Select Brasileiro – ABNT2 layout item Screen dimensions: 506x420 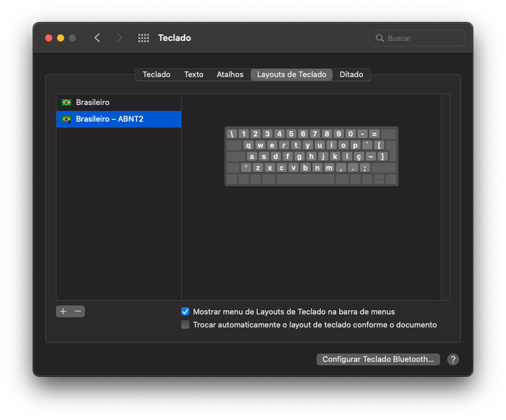tap(109, 119)
